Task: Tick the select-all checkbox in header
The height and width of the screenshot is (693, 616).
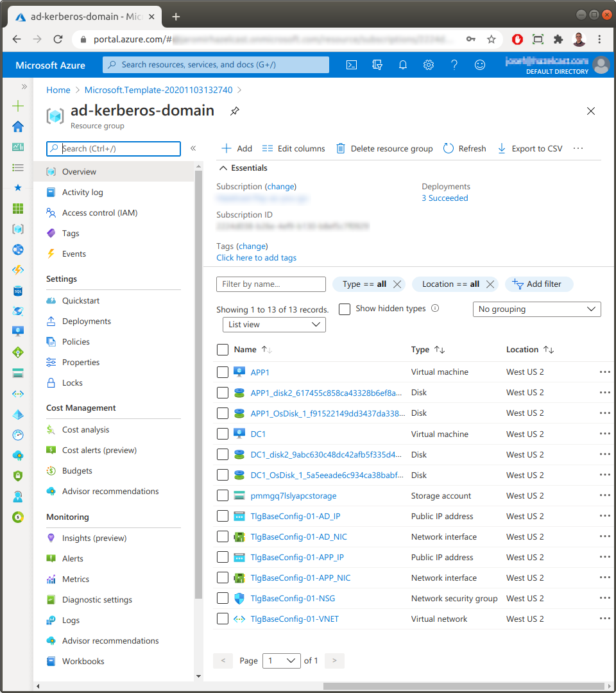Action: [x=223, y=350]
